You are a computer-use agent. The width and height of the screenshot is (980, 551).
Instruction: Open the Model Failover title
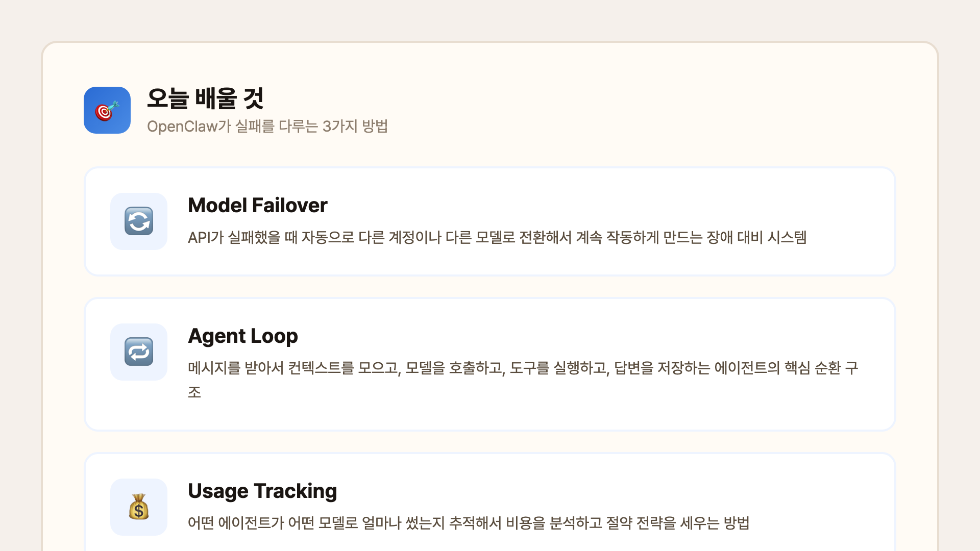pyautogui.click(x=258, y=205)
